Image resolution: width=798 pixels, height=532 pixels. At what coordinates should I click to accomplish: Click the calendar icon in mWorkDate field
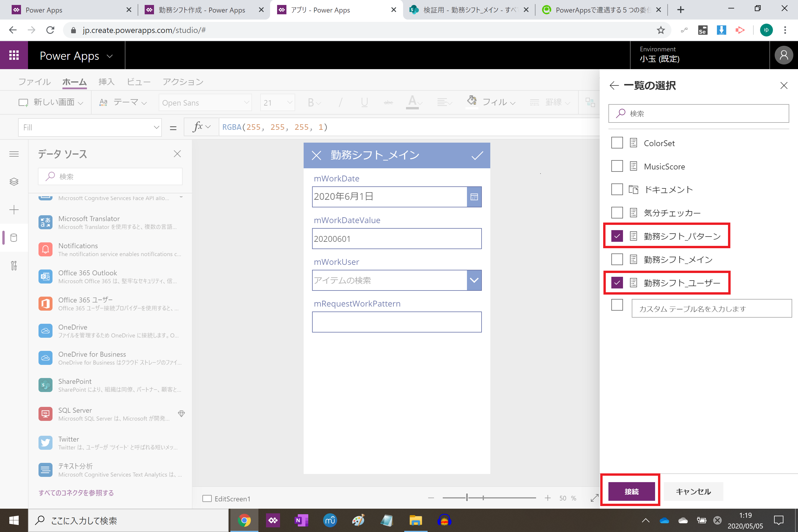(474, 197)
